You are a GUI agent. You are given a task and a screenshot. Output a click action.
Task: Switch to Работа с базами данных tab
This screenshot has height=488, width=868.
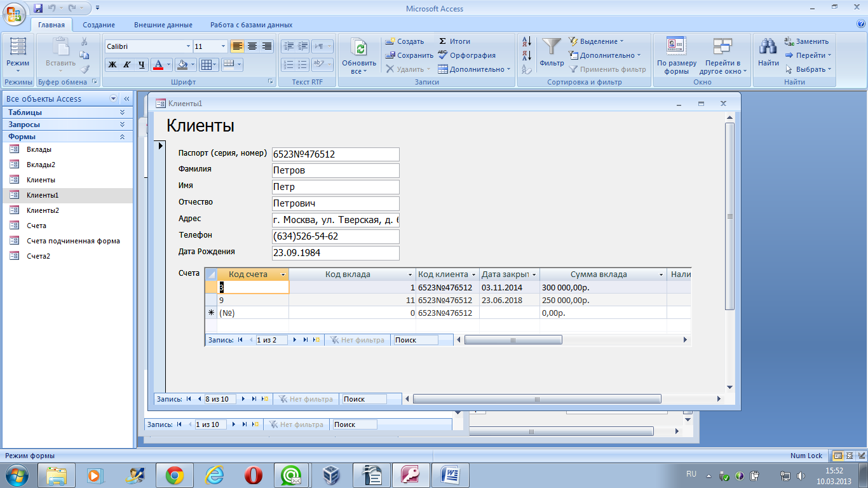pyautogui.click(x=252, y=25)
